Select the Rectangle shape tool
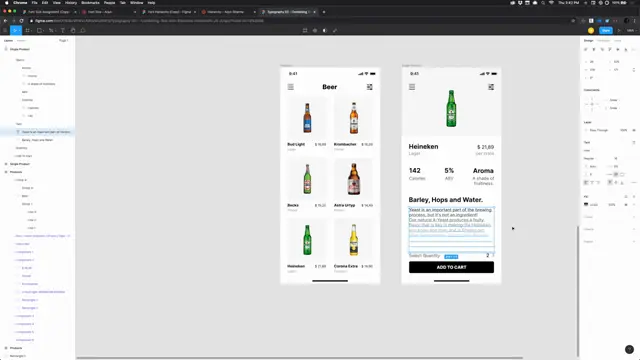 [x=40, y=30]
